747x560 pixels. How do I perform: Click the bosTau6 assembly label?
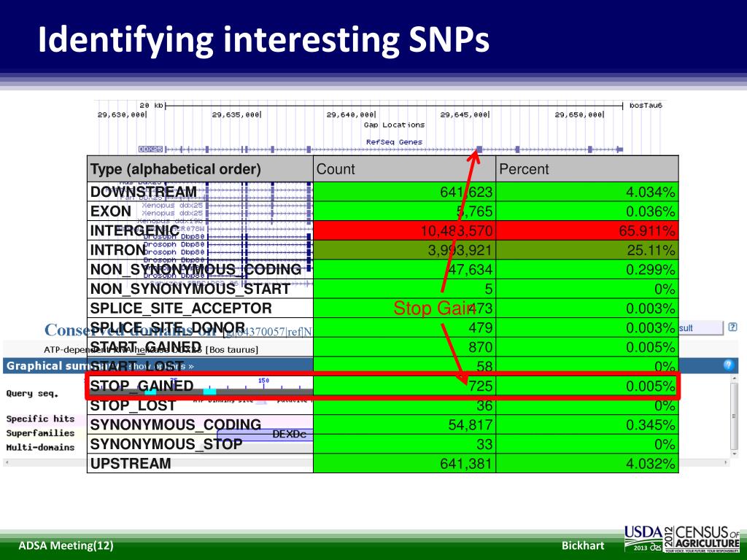click(646, 105)
